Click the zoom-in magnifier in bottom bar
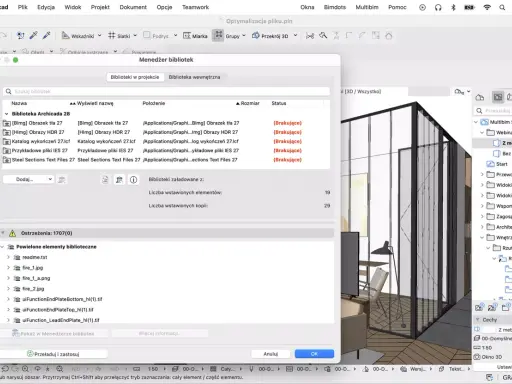 [x=25, y=369]
